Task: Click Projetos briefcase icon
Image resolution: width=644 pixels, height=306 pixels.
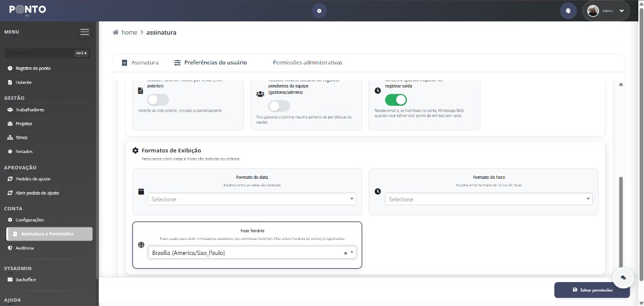Action: click(10, 124)
